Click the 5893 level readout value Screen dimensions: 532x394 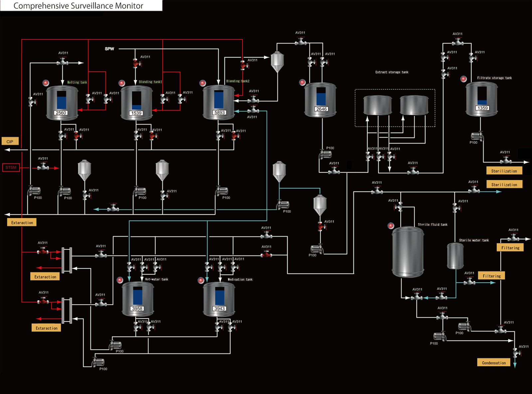[x=219, y=113]
